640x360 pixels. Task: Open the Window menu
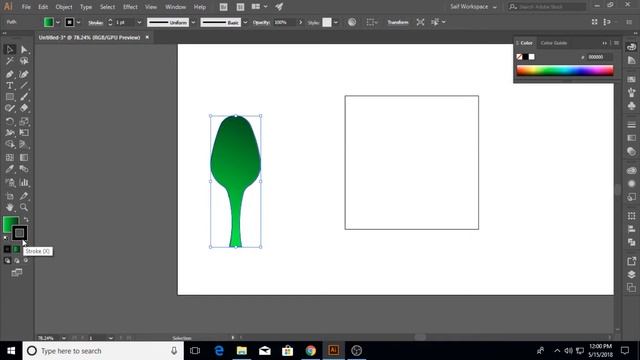[176, 7]
